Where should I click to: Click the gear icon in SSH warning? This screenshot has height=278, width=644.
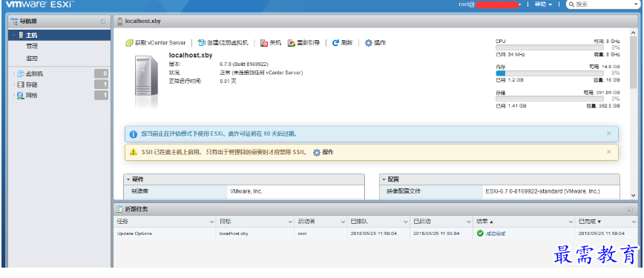(317, 153)
